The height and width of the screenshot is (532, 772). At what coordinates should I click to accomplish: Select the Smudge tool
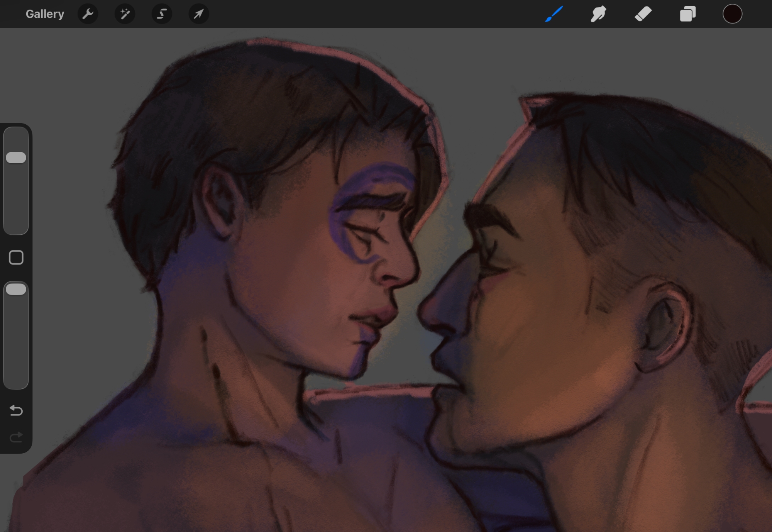point(598,14)
